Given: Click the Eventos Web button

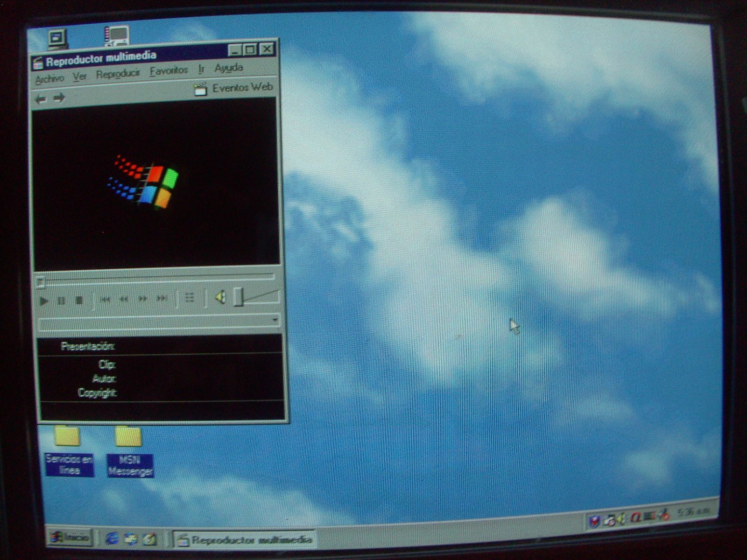Looking at the screenshot, I should [233, 88].
